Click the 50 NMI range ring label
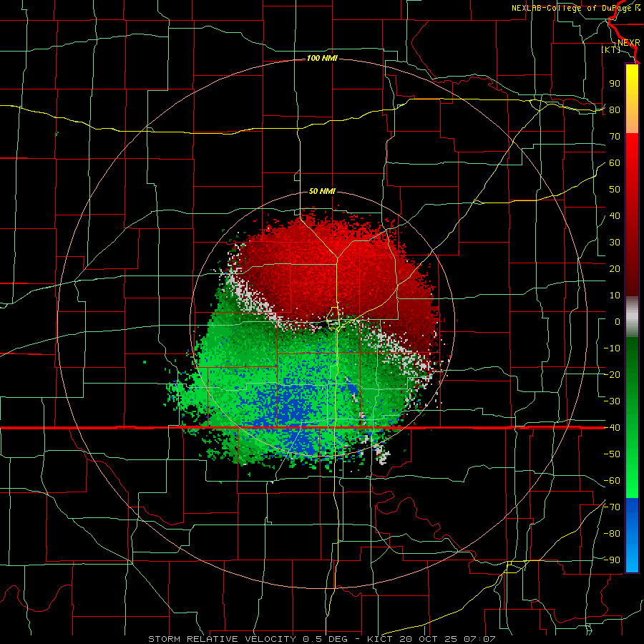This screenshot has width=644, height=644. click(322, 191)
